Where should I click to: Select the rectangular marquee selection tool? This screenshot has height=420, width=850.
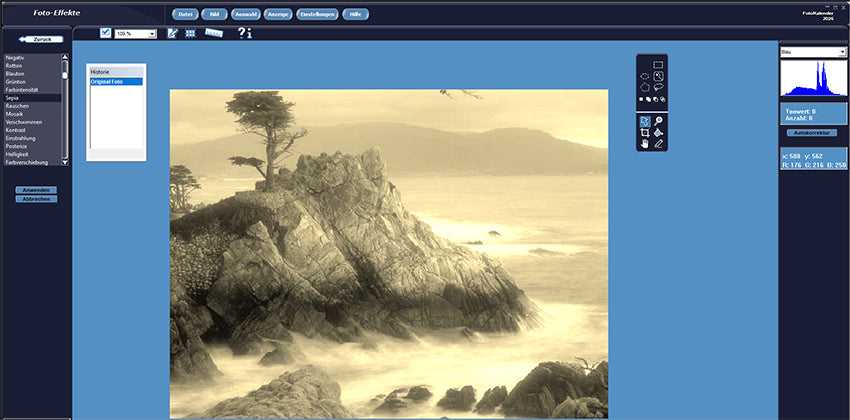tap(658, 64)
